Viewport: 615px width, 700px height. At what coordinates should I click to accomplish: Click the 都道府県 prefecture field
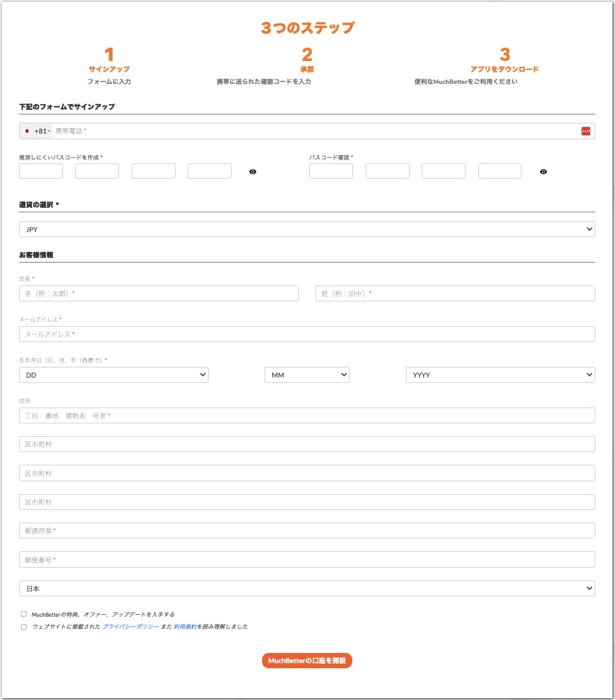[307, 530]
